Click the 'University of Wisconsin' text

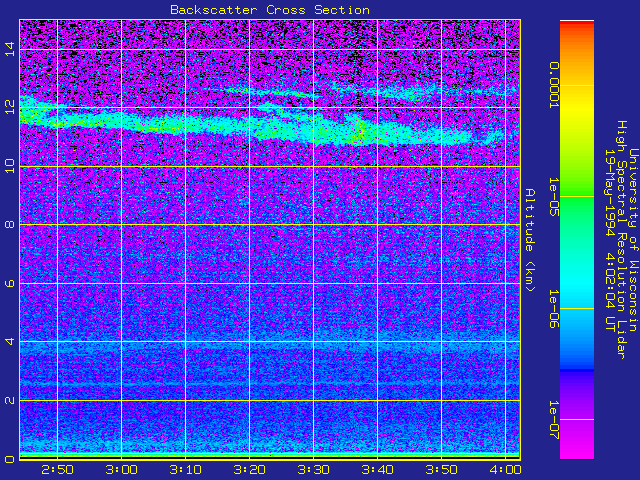(633, 240)
